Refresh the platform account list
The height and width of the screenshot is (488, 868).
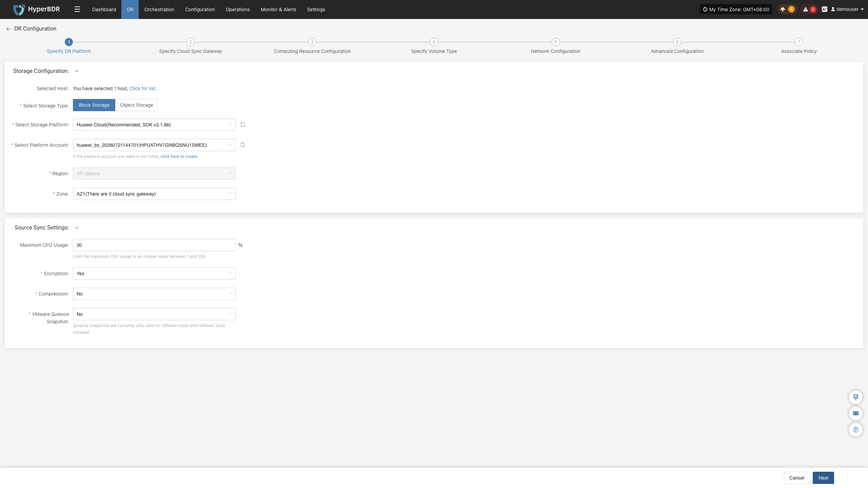[243, 145]
